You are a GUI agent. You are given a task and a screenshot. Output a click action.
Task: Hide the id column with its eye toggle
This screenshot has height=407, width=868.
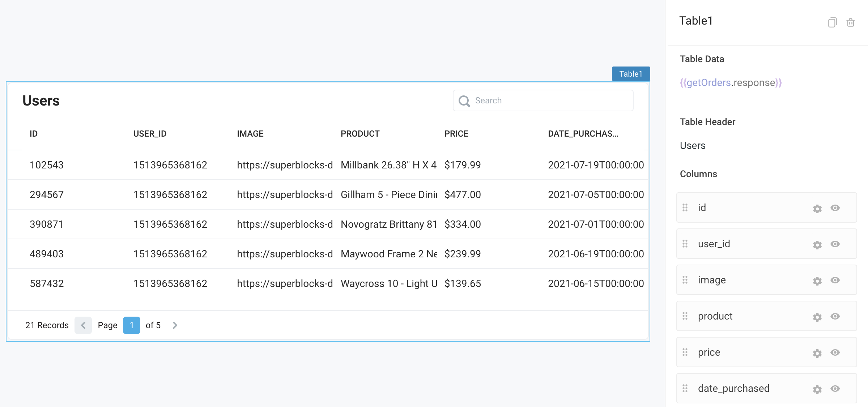coord(835,209)
